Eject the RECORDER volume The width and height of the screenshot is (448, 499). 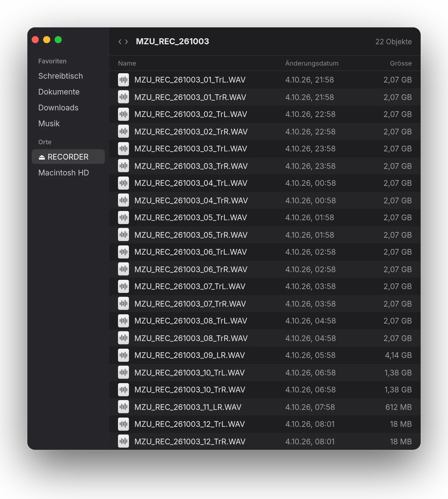42,157
